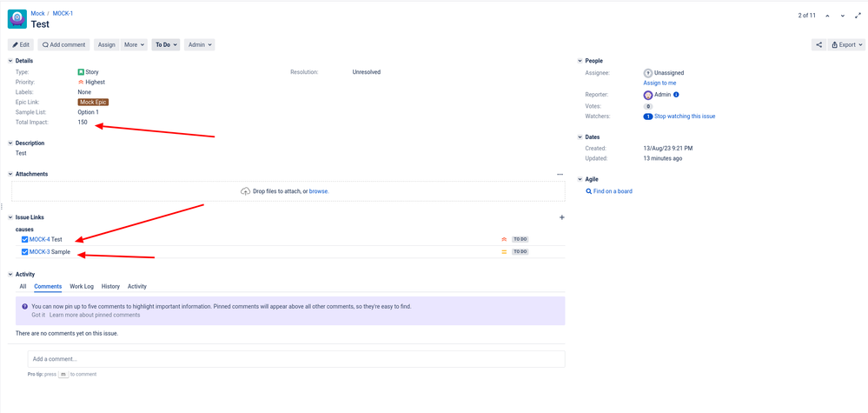The height and width of the screenshot is (413, 868).
Task: Click Assign to me link
Action: tap(659, 83)
